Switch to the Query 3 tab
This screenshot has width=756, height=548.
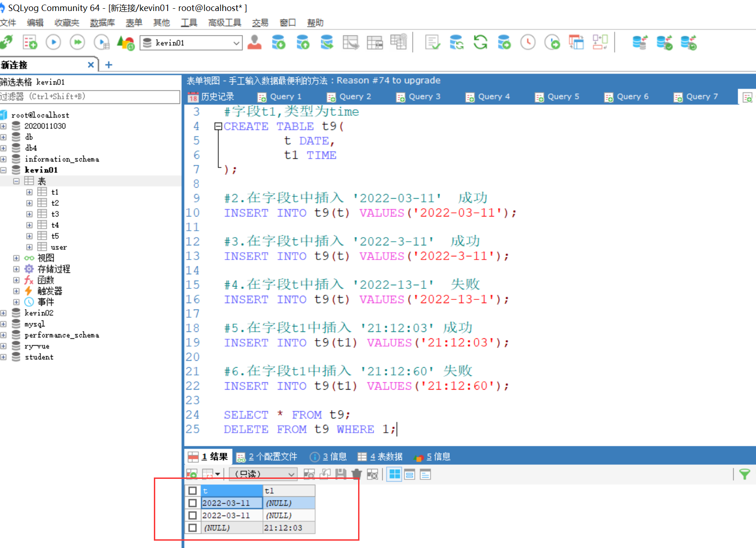click(x=419, y=97)
